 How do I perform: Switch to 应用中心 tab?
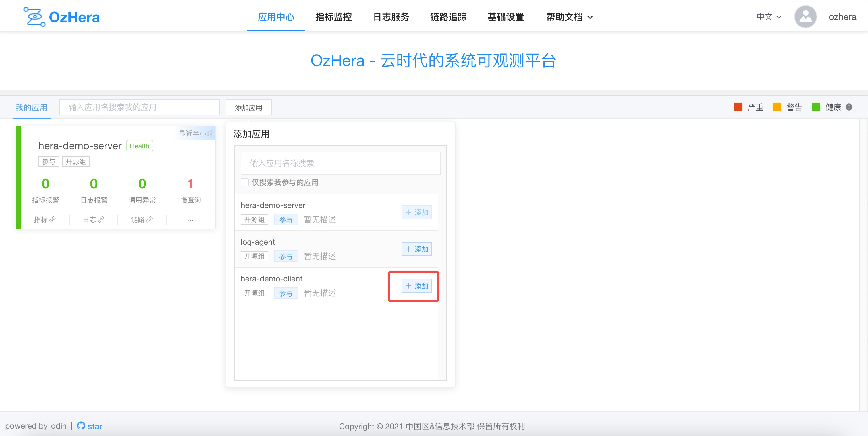[276, 17]
